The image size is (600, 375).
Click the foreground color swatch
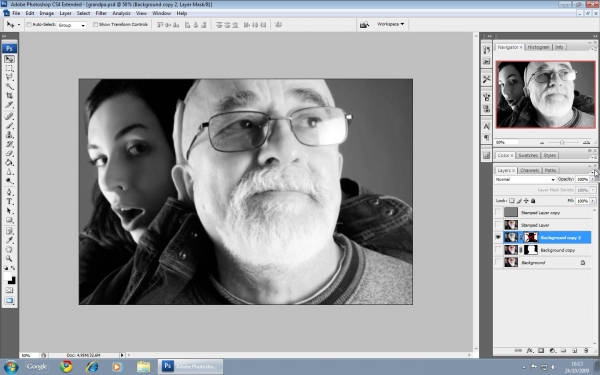(8, 277)
